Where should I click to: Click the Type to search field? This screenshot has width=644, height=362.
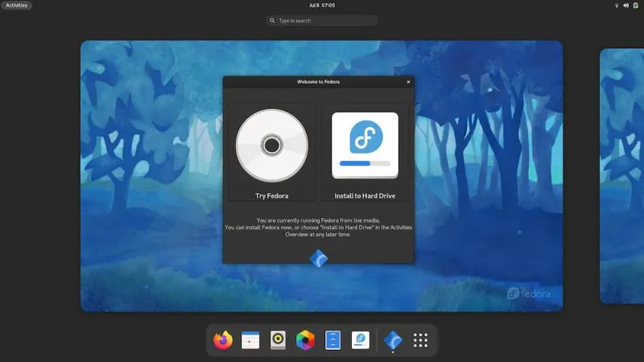click(x=322, y=21)
